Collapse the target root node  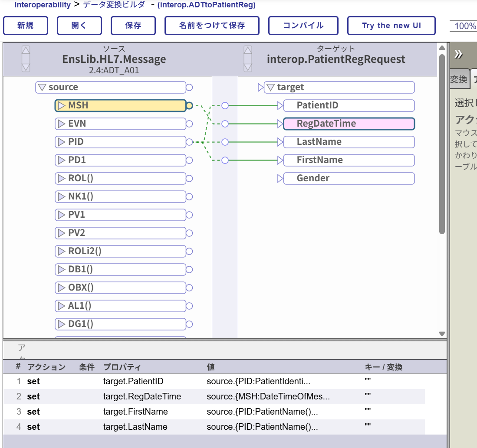(x=270, y=87)
